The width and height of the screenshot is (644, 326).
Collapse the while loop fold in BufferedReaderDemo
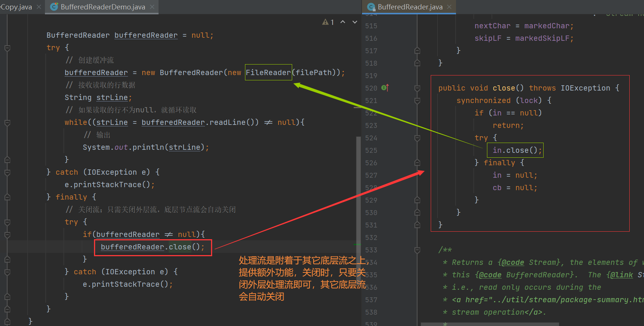click(x=7, y=123)
